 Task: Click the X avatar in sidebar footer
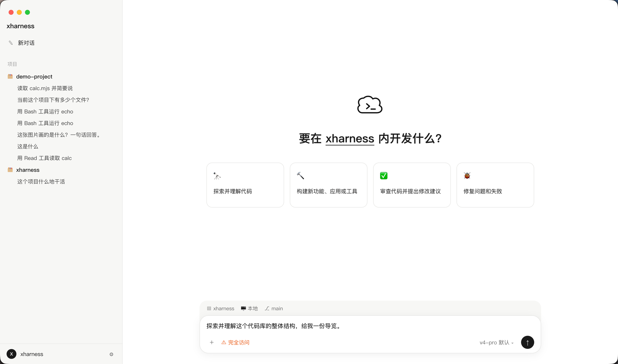(x=11, y=354)
